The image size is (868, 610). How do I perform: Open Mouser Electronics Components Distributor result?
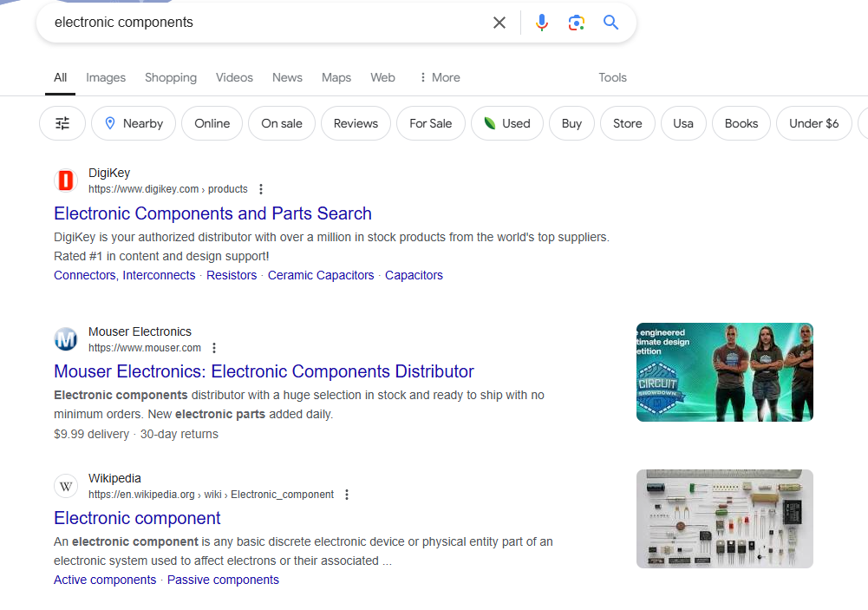point(264,371)
